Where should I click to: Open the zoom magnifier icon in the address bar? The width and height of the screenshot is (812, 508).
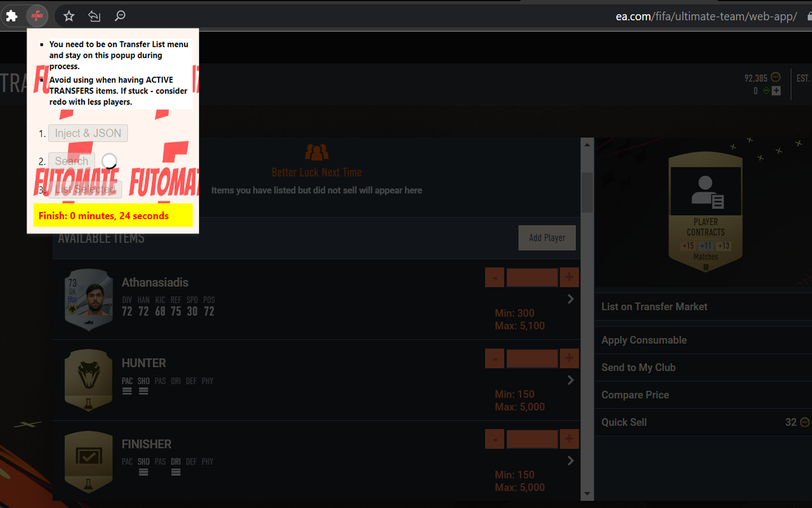120,16
